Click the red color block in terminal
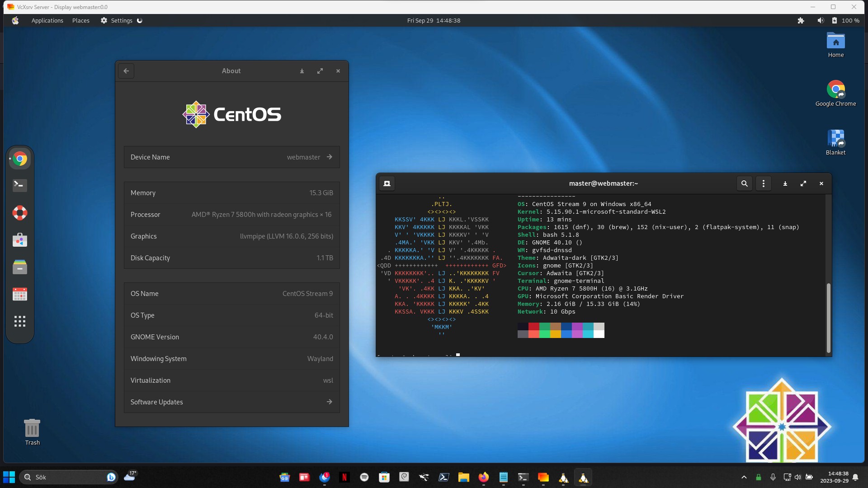The height and width of the screenshot is (488, 868). tap(533, 327)
